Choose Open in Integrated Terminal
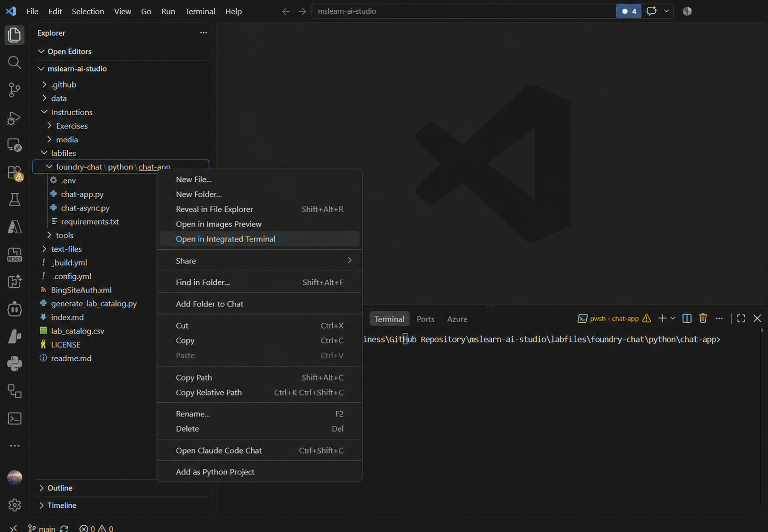The height and width of the screenshot is (532, 768). pyautogui.click(x=259, y=239)
